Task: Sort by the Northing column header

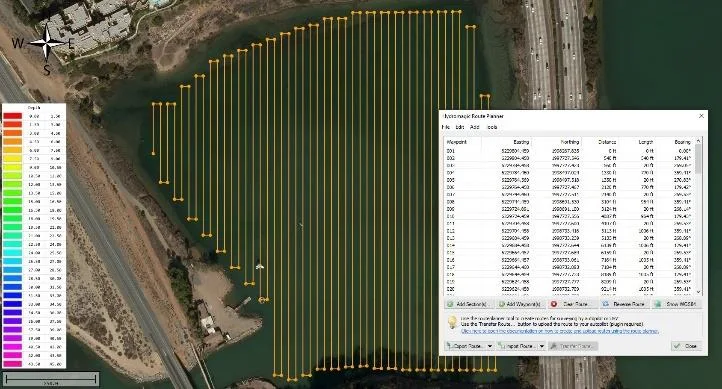Action: [x=557, y=142]
